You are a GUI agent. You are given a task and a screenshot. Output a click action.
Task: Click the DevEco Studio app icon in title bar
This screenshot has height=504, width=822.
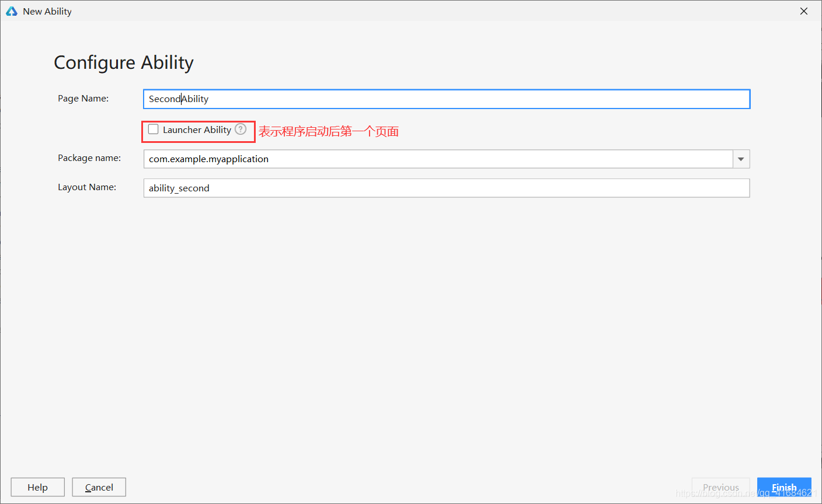pos(12,11)
